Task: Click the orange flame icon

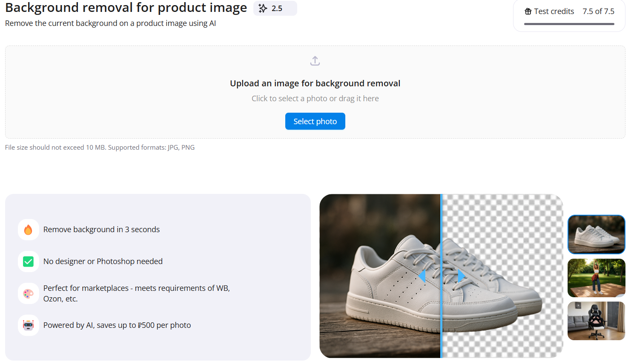Action: (29, 230)
